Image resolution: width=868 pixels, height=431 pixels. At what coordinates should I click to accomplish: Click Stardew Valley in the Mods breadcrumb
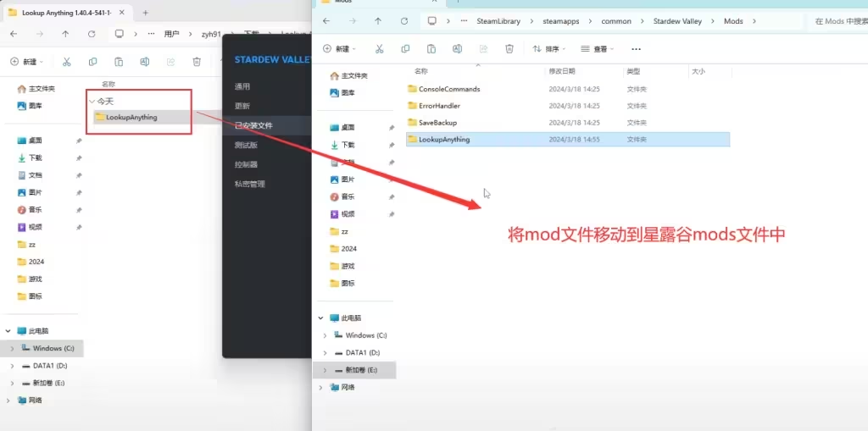(x=677, y=21)
